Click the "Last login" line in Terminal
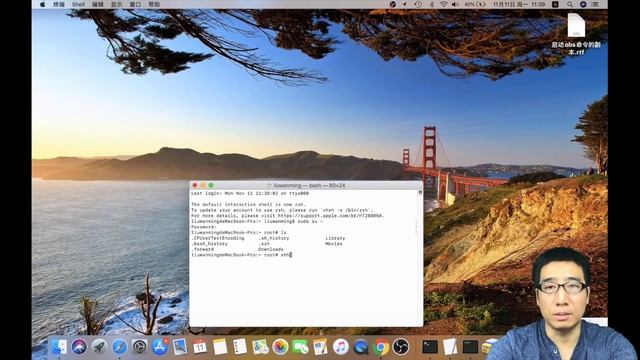 [250, 193]
